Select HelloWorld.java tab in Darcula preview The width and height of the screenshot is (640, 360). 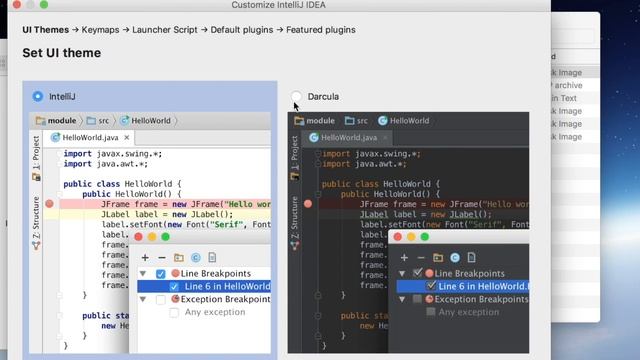click(349, 138)
